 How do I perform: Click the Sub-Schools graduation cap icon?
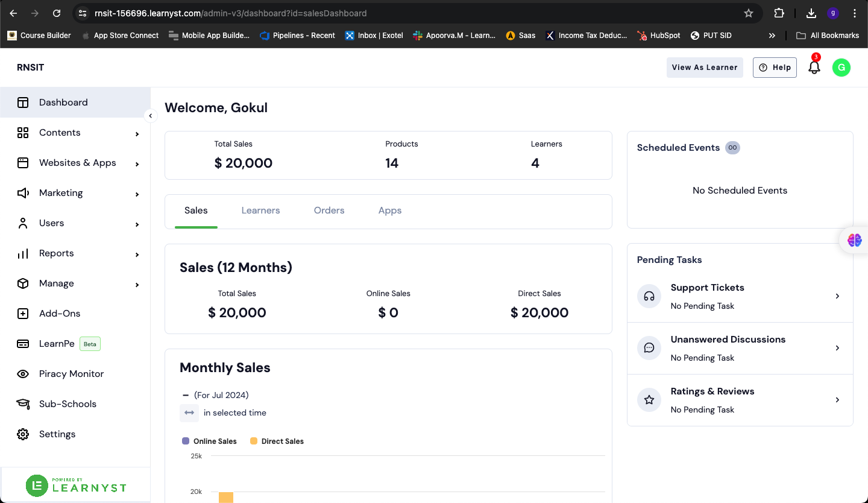coord(23,404)
